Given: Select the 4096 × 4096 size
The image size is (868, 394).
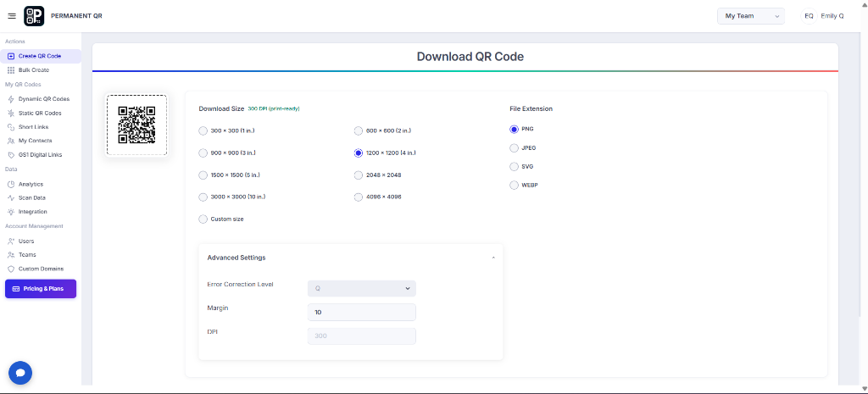Looking at the screenshot, I should (359, 197).
